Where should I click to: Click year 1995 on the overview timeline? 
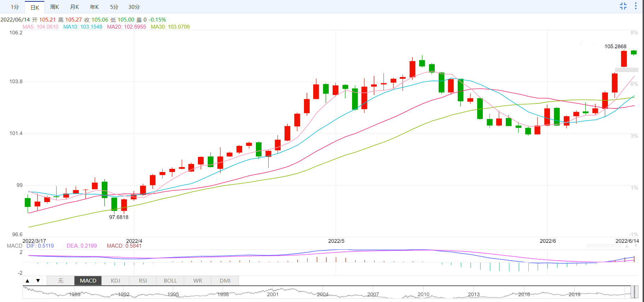pos(173,295)
